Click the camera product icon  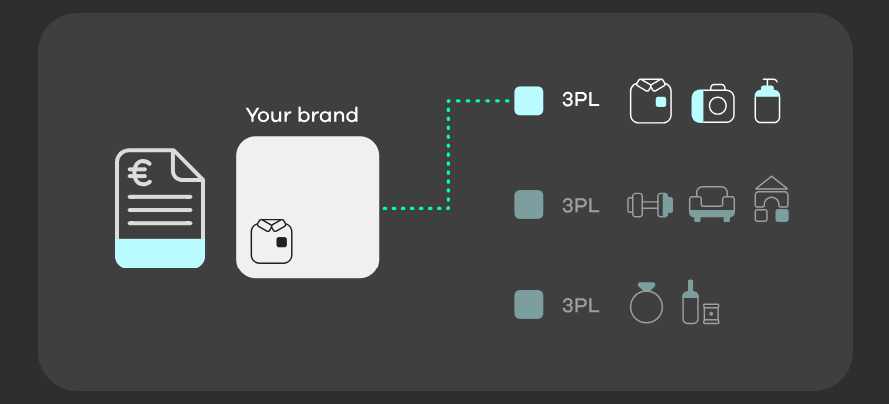[713, 104]
